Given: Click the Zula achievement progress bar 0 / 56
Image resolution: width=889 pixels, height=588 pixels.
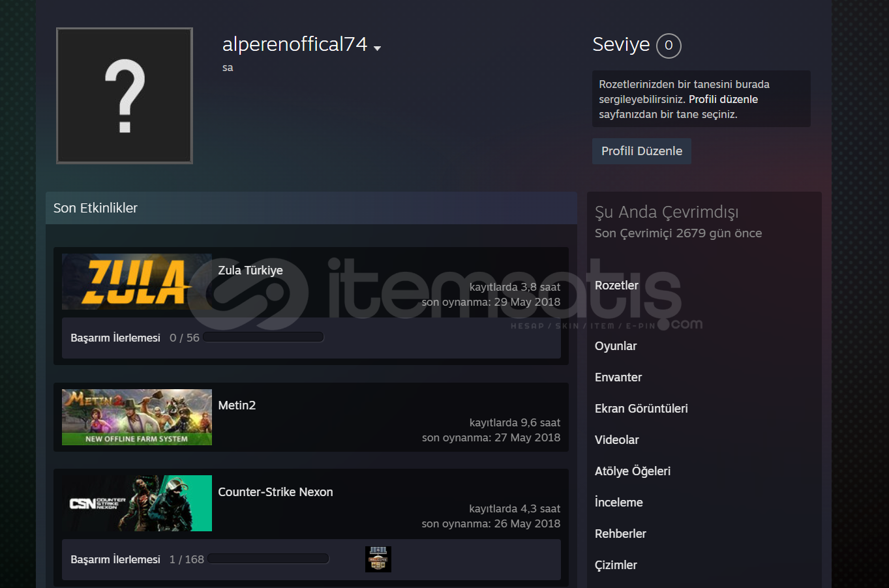Looking at the screenshot, I should pos(264,337).
